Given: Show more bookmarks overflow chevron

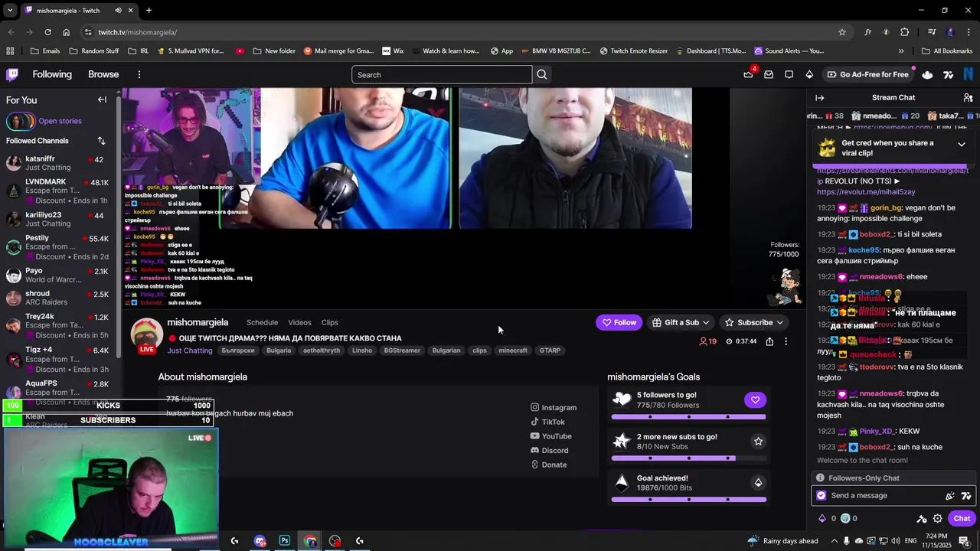Looking at the screenshot, I should click(901, 51).
